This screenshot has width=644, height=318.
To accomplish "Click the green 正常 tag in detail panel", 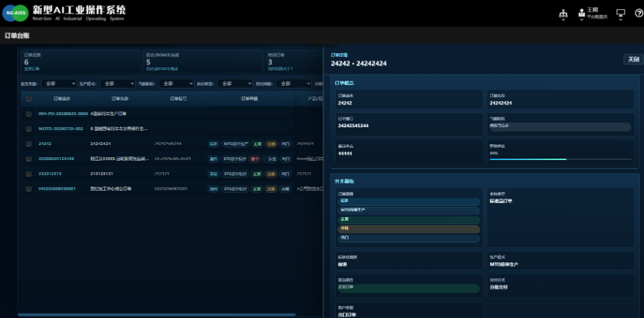I will [x=409, y=219].
